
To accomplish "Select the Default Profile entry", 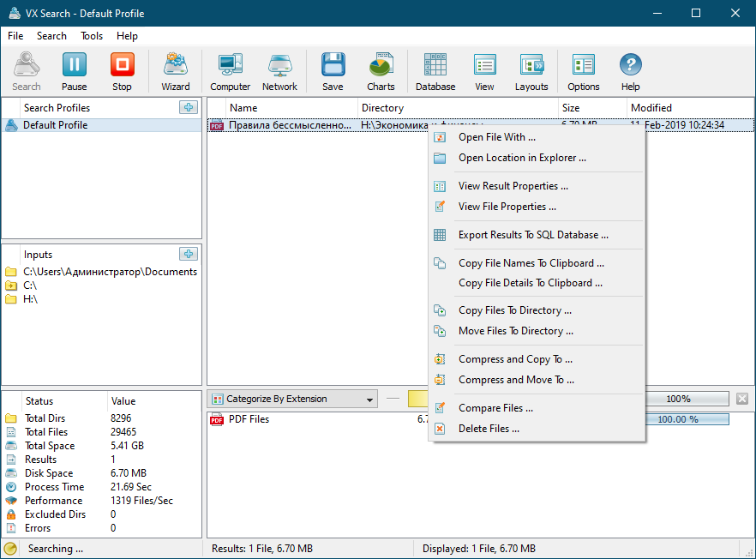I will pos(102,125).
